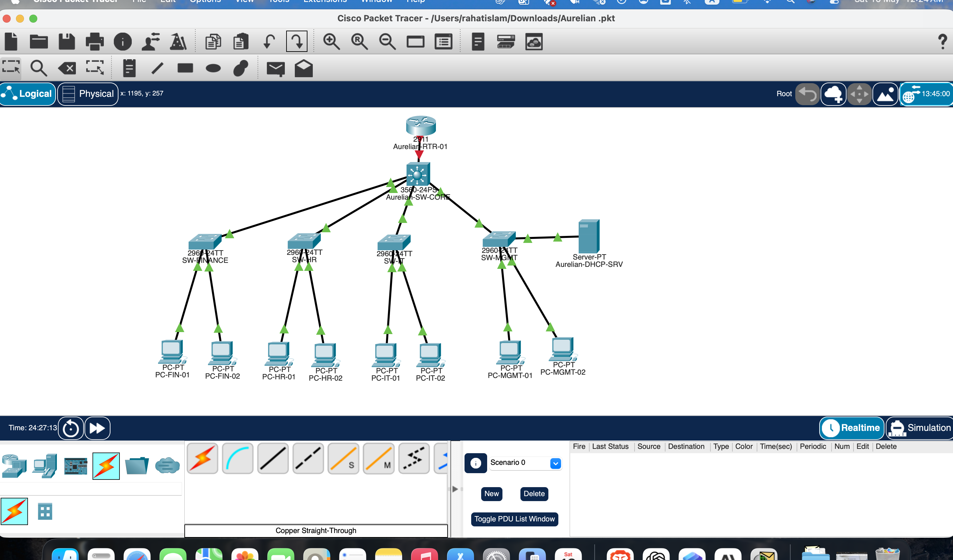Click the Power Cycle Devices button
Image resolution: width=953 pixels, height=560 pixels.
[x=71, y=429]
